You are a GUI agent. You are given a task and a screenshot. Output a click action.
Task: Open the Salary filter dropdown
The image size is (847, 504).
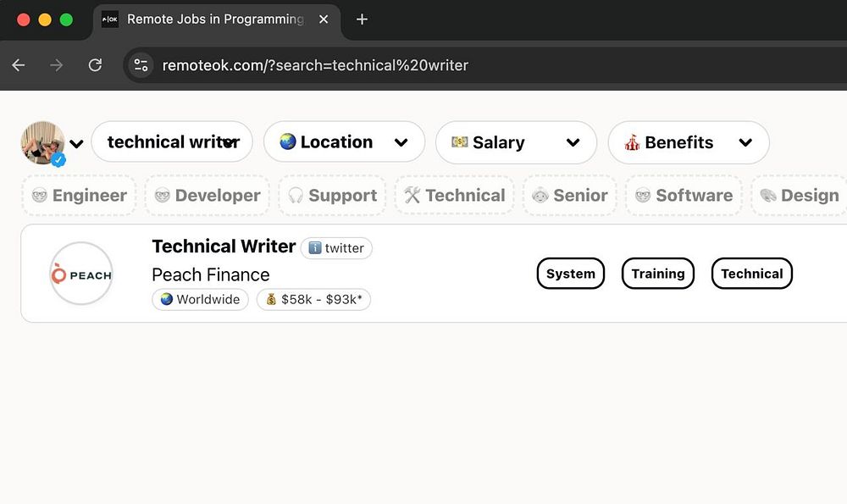coord(516,142)
